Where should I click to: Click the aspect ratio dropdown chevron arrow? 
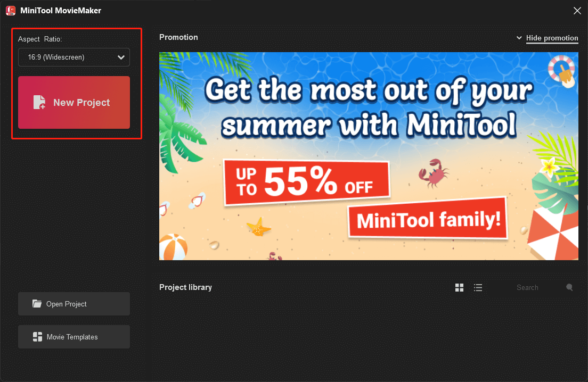click(x=121, y=57)
